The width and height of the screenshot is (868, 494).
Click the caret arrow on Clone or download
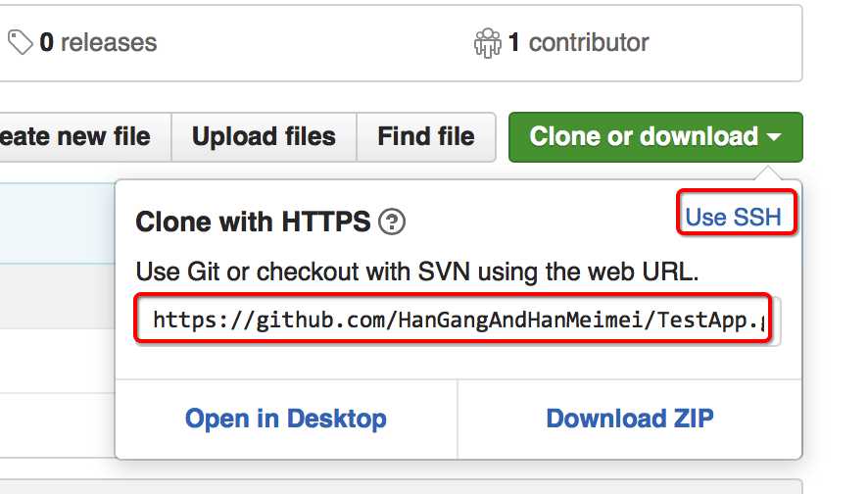pos(774,137)
